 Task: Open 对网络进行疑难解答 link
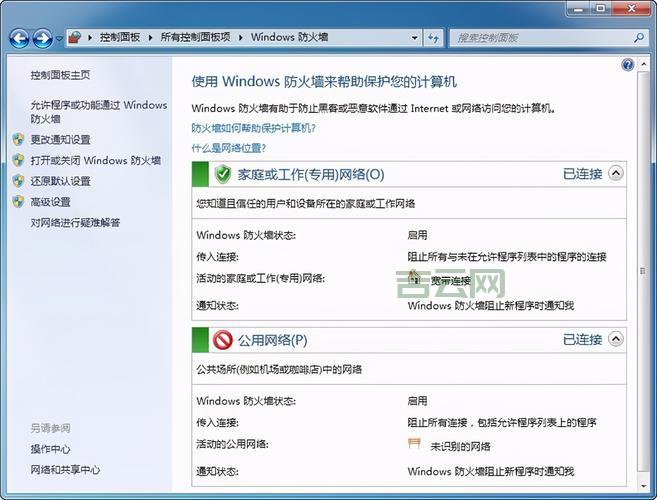[x=75, y=223]
